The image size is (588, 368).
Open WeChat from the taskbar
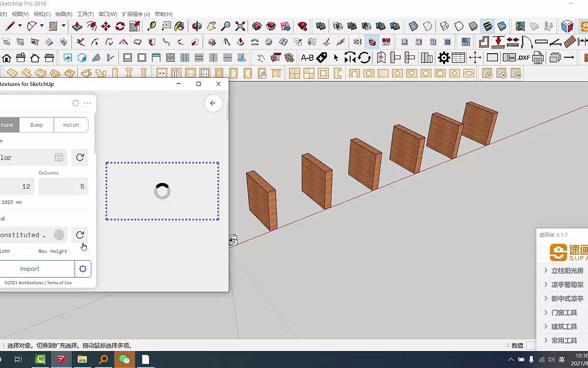[x=125, y=359]
